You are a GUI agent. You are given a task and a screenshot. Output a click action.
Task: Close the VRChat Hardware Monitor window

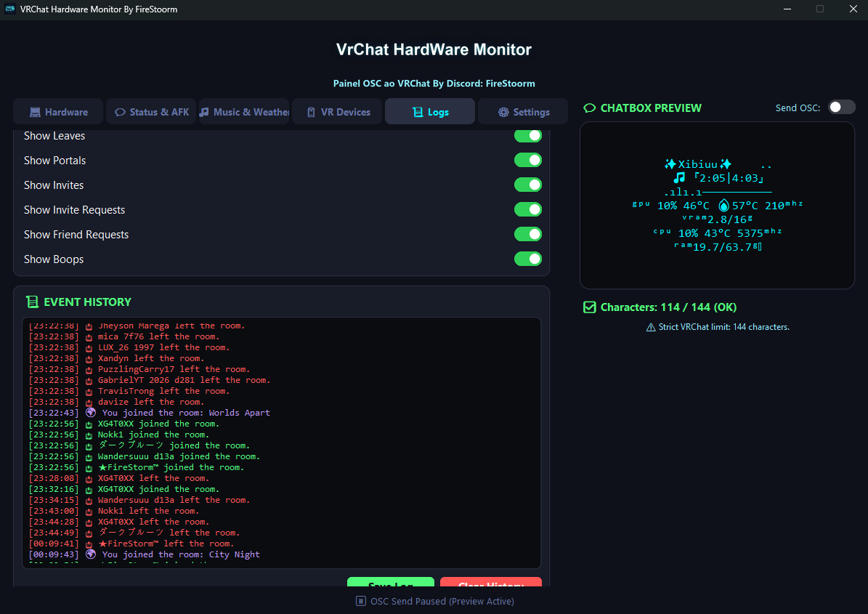[853, 9]
